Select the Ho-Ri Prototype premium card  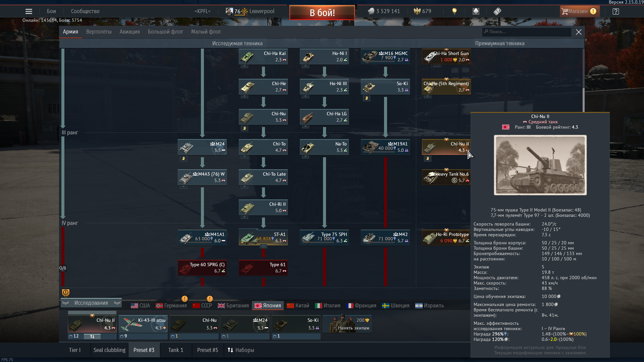[x=446, y=238]
